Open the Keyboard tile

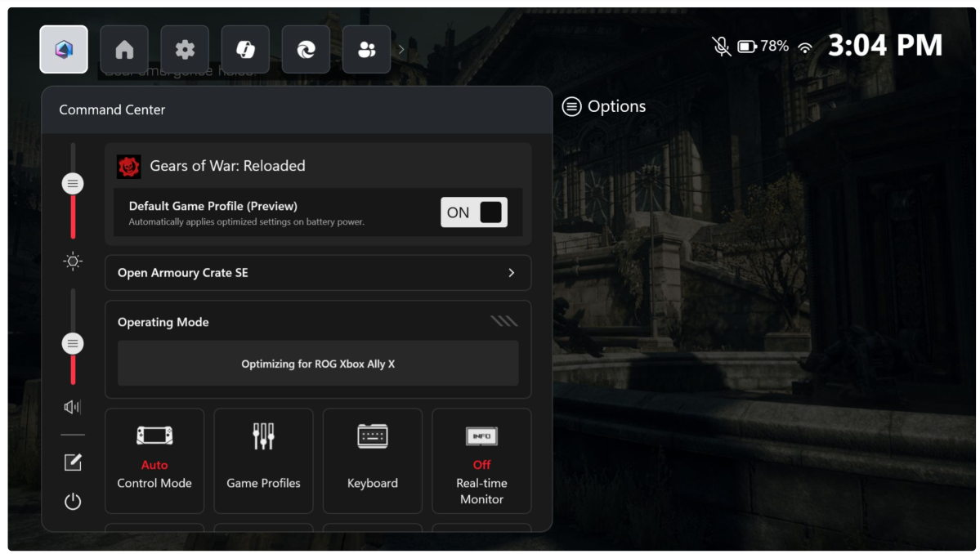pos(372,461)
